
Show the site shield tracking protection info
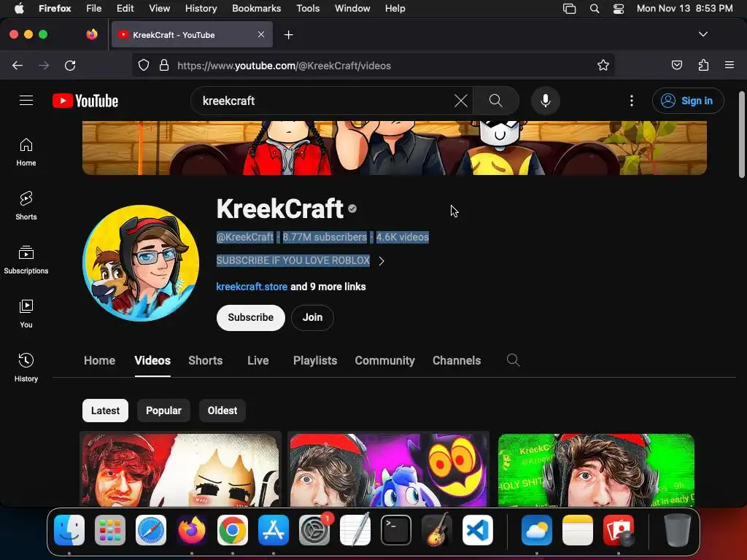[x=144, y=66]
